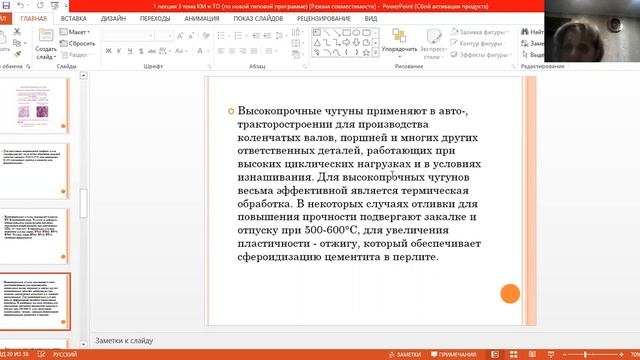Open the font size combo box
This screenshot has height=360, width=640.
(165, 36)
